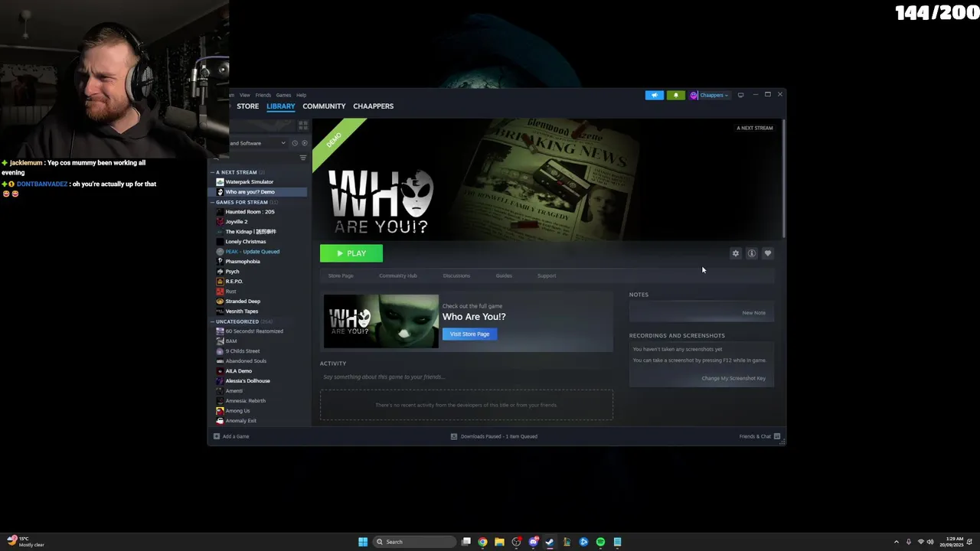
Task: Open Chrome from the taskbar
Action: (482, 542)
